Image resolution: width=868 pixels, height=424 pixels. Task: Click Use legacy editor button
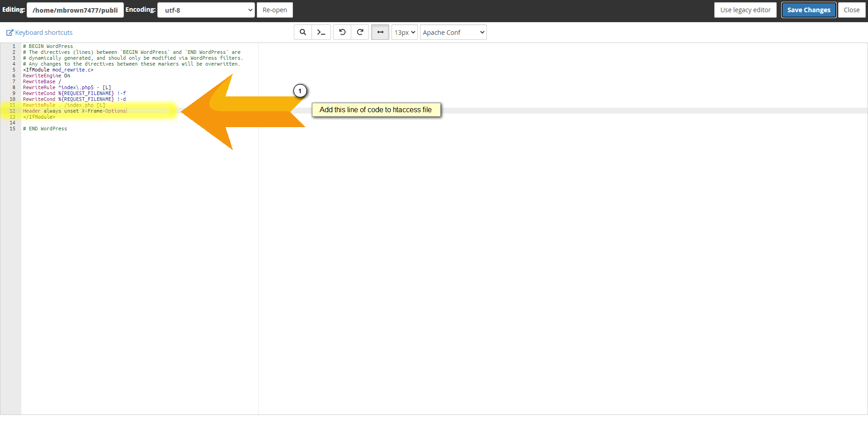[745, 10]
